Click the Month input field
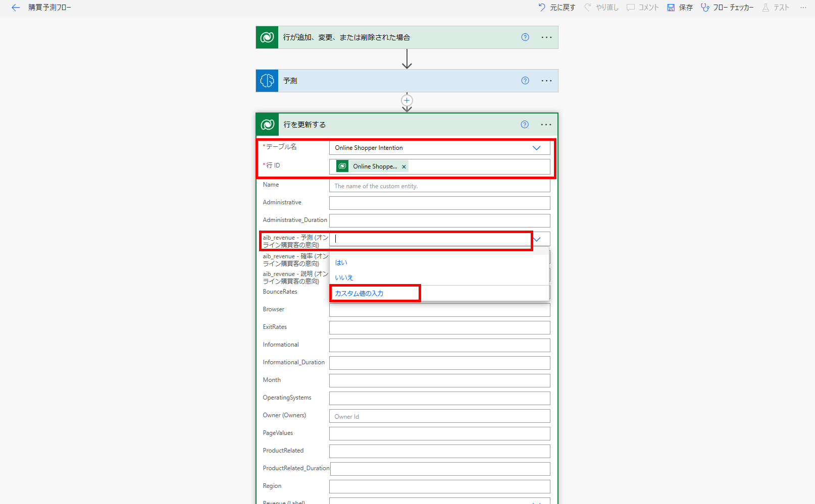The width and height of the screenshot is (815, 504). point(440,380)
